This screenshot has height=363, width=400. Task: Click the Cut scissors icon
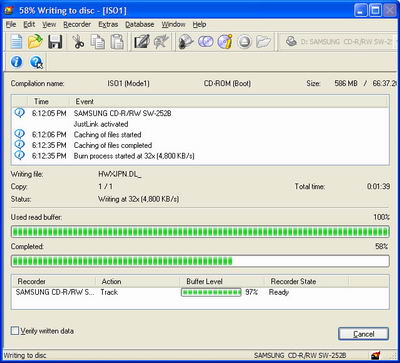point(78,42)
